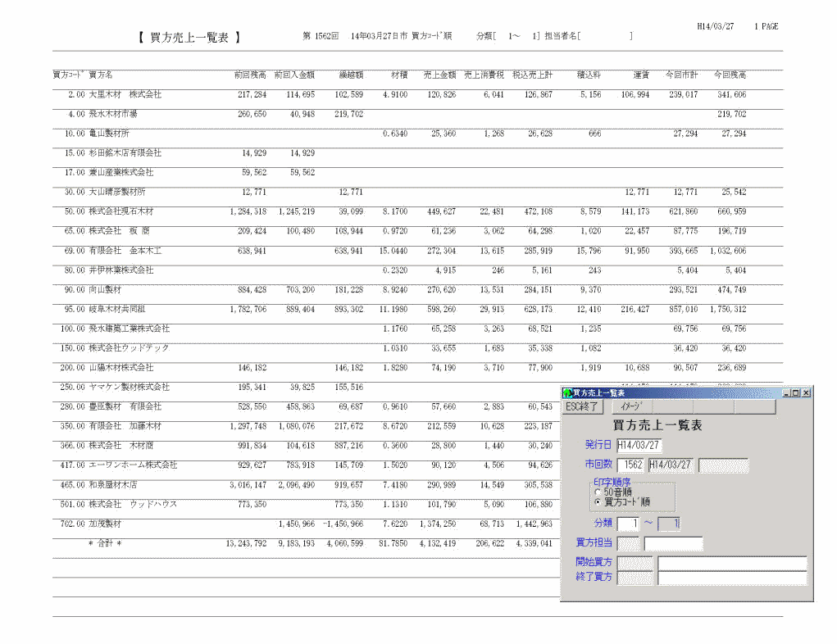Click buyer name 加茂製材
This screenshot has width=837, height=644.
105,524
